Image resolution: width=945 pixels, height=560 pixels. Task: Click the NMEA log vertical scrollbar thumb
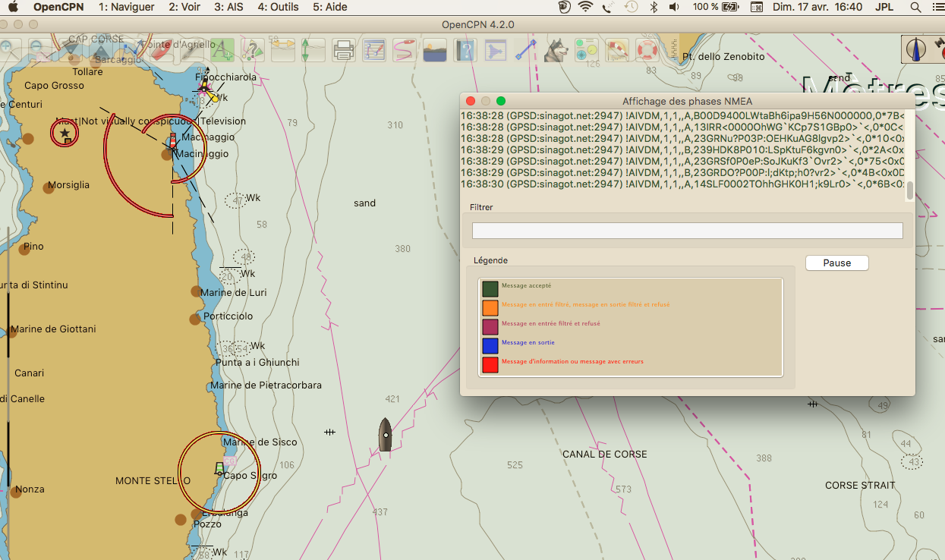910,190
